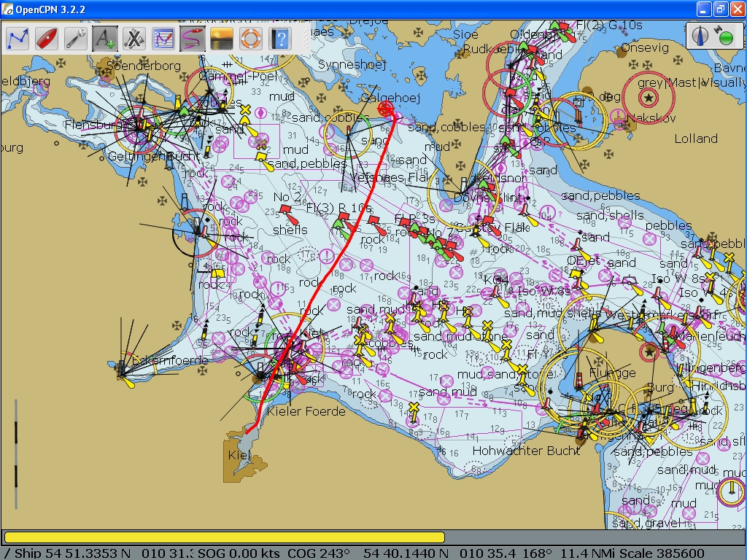Select the yellow chart bar at bottom
747x560 pixels.
pos(225,537)
